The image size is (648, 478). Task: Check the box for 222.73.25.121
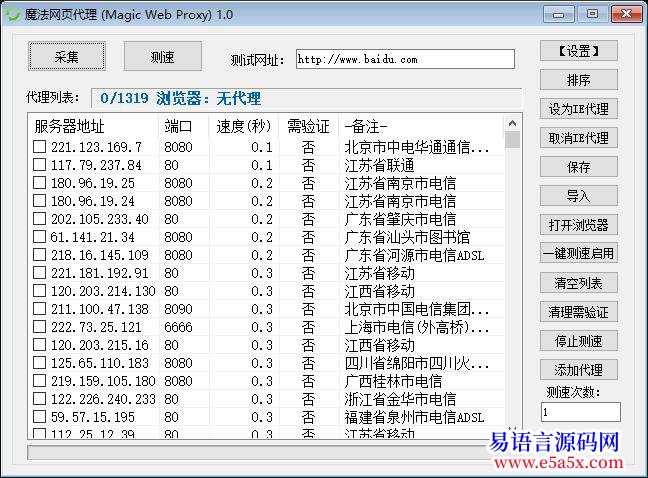pyautogui.click(x=40, y=327)
